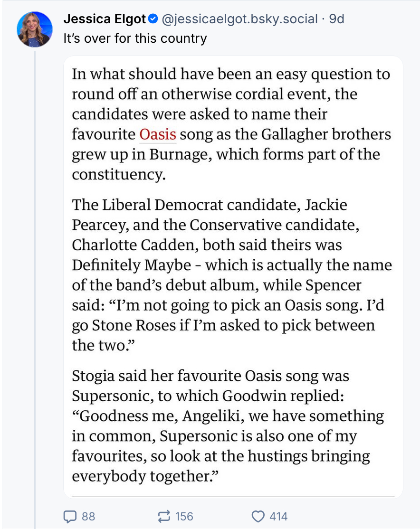Image resolution: width=420 pixels, height=529 pixels.
Task: Open the @jessicaelgot.bsky.social handle link
Action: click(240, 19)
